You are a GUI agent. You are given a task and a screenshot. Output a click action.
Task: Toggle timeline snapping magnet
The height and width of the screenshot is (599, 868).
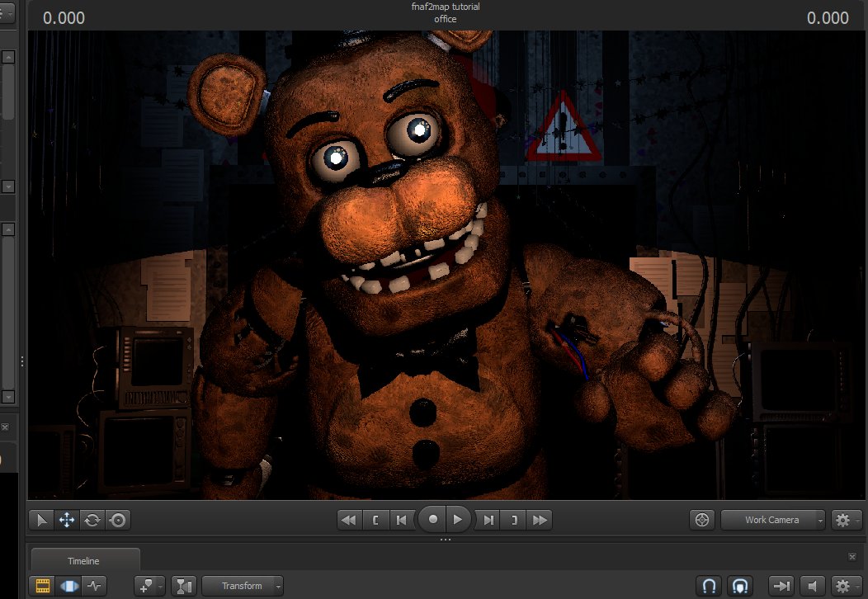pos(709,586)
